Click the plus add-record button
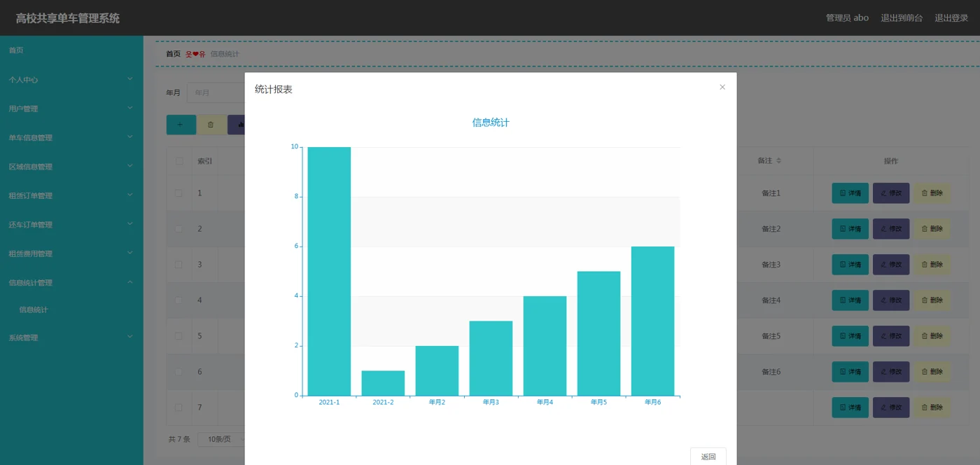The image size is (980, 465). 181,124
